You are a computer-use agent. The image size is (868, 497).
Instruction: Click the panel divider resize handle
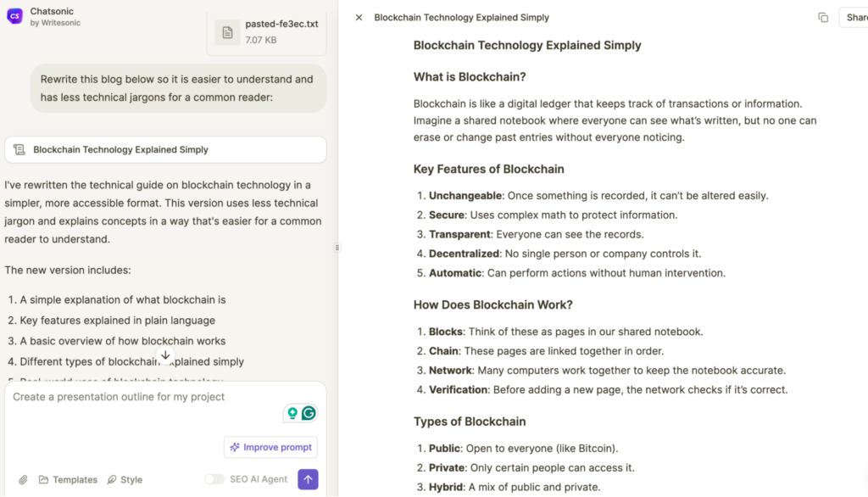(x=337, y=248)
